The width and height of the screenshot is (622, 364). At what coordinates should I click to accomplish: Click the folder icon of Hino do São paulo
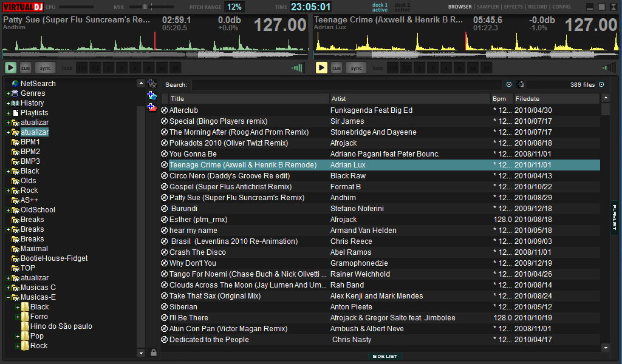click(25, 326)
